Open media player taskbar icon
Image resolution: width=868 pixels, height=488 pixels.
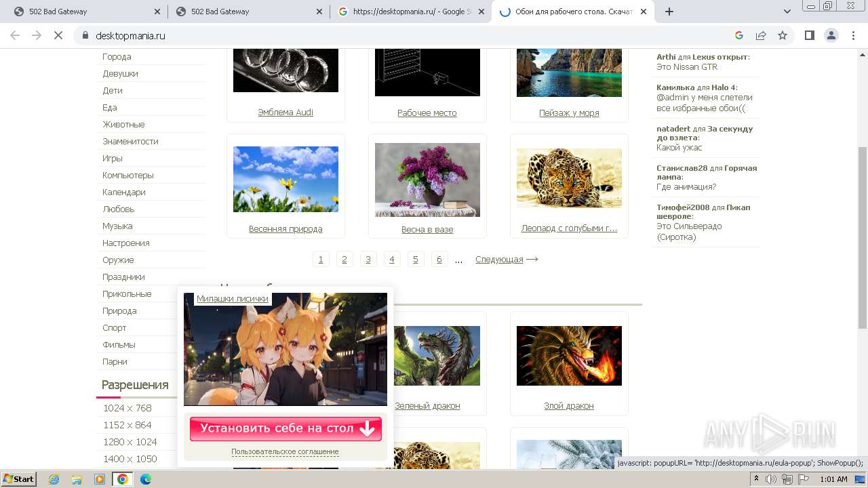100,479
